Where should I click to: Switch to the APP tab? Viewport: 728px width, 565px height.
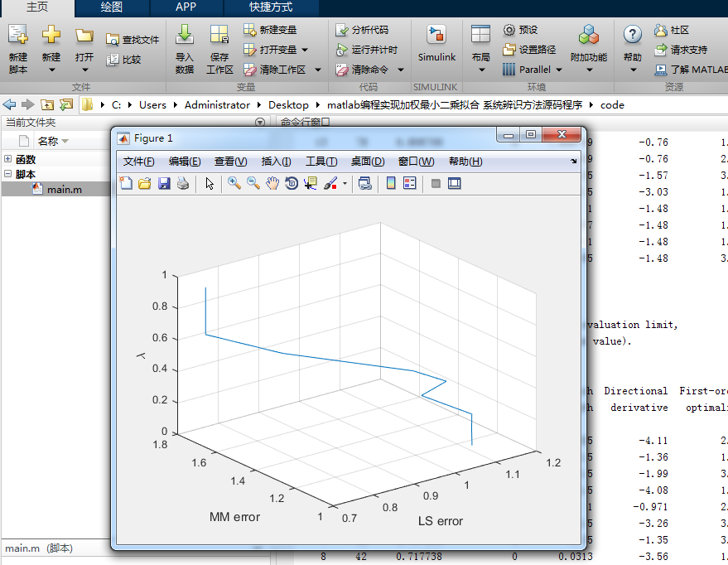coord(186,7)
